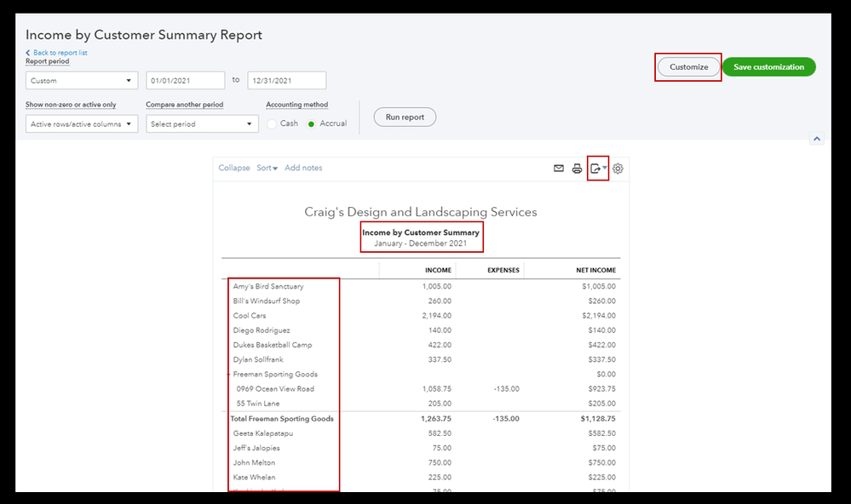Click the 582.50 income amount for Geeta Kalapatapu
Viewport: 851px width, 504px height.
coord(440,433)
